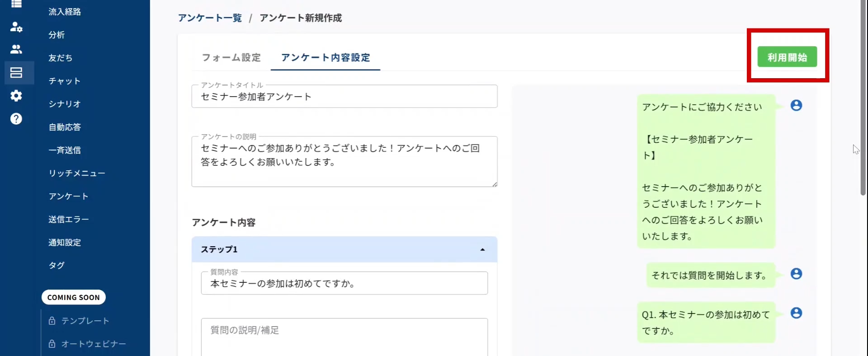This screenshot has height=356, width=868.
Task: Go back to アンケート一覧 via breadcrumb
Action: (210, 18)
